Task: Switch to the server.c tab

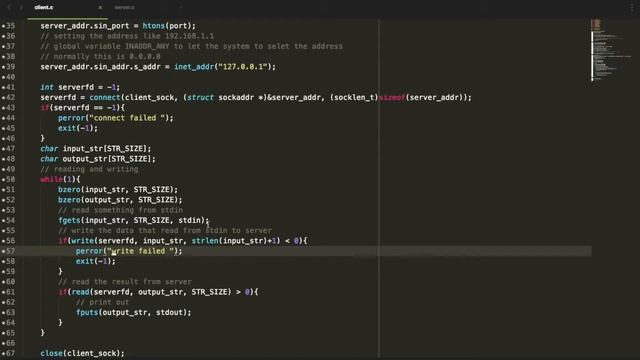Action: click(124, 7)
